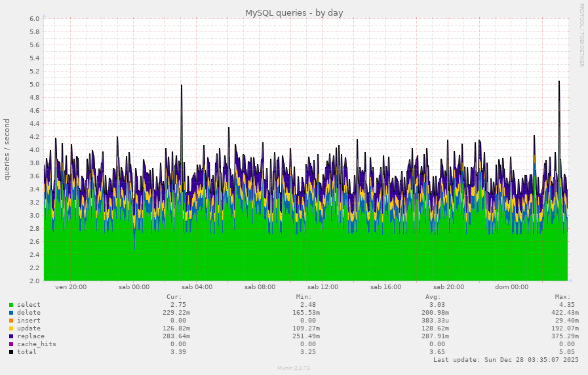Click the 6.0 y-axis tick label
Screen dimensions: 588x375
35,19
